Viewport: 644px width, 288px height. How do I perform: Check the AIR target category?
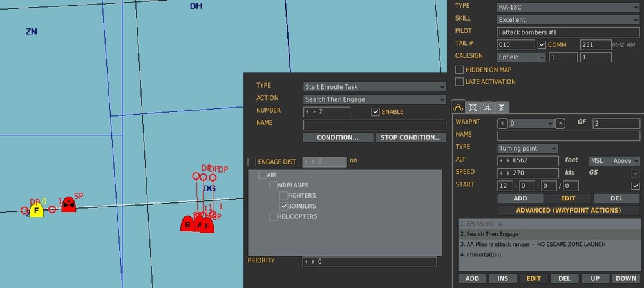tap(263, 175)
